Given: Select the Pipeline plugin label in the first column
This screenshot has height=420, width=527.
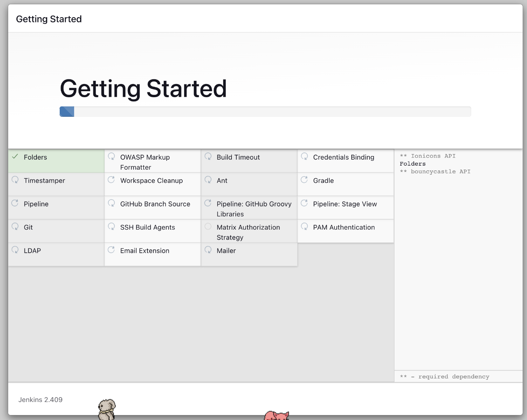Looking at the screenshot, I should click(x=36, y=204).
